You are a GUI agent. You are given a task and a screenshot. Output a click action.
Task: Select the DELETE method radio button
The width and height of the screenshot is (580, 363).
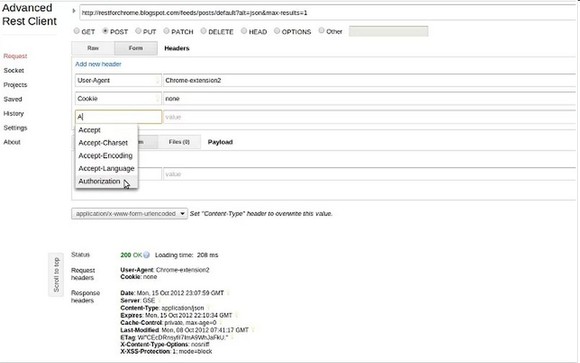[x=203, y=31]
